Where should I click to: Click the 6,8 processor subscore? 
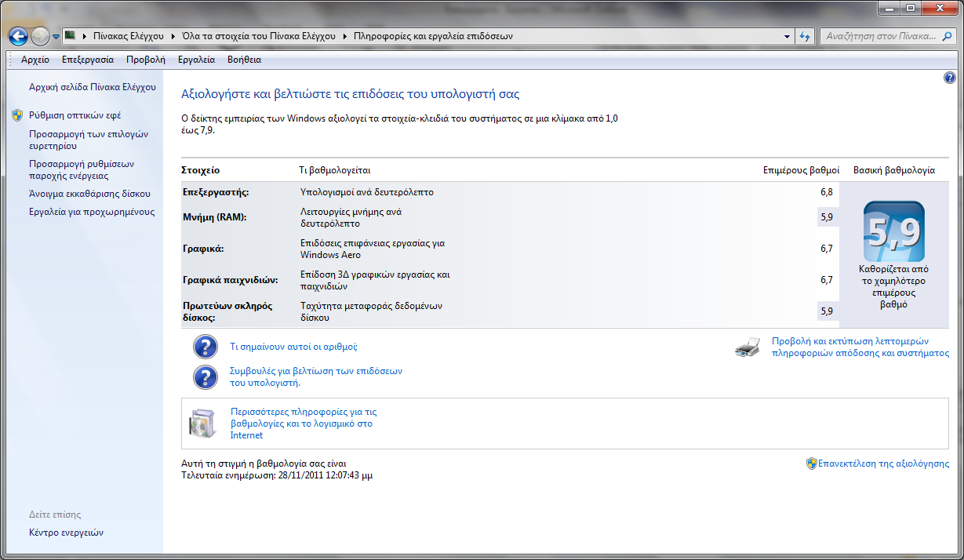[826, 192]
